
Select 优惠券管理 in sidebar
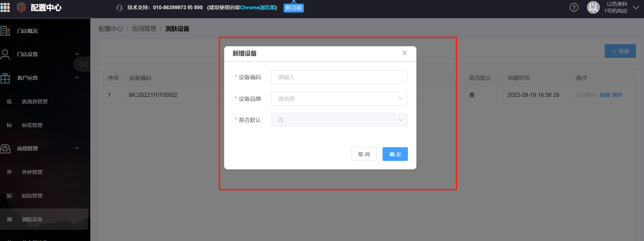(35, 101)
